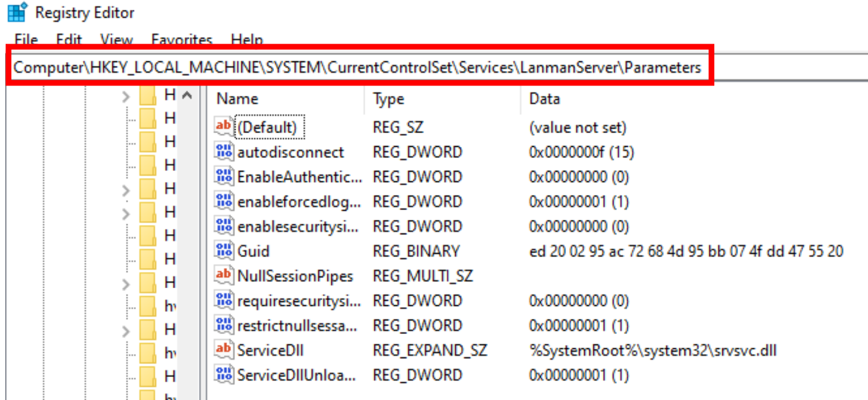This screenshot has width=868, height=400.
Task: Click the autodisconnect DWORD icon
Action: tap(224, 152)
